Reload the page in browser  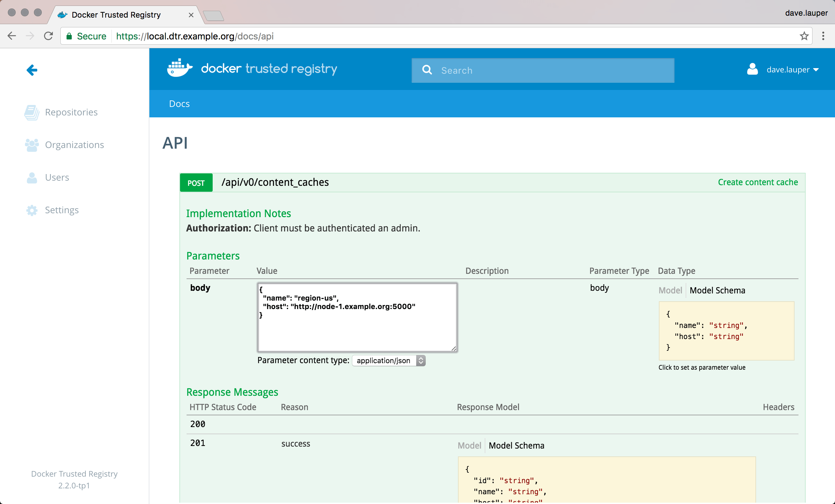[49, 36]
